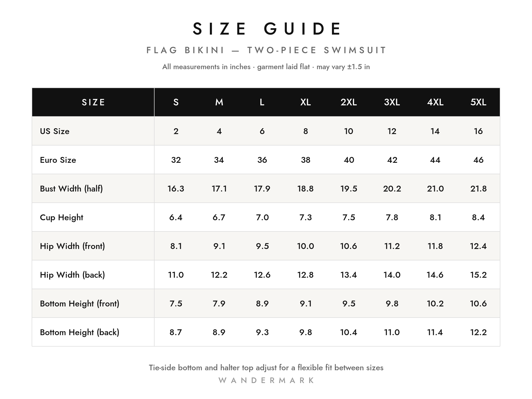The height and width of the screenshot is (399, 532).
Task: Click the 18.8 bust width cell for XL
Action: click(x=305, y=189)
